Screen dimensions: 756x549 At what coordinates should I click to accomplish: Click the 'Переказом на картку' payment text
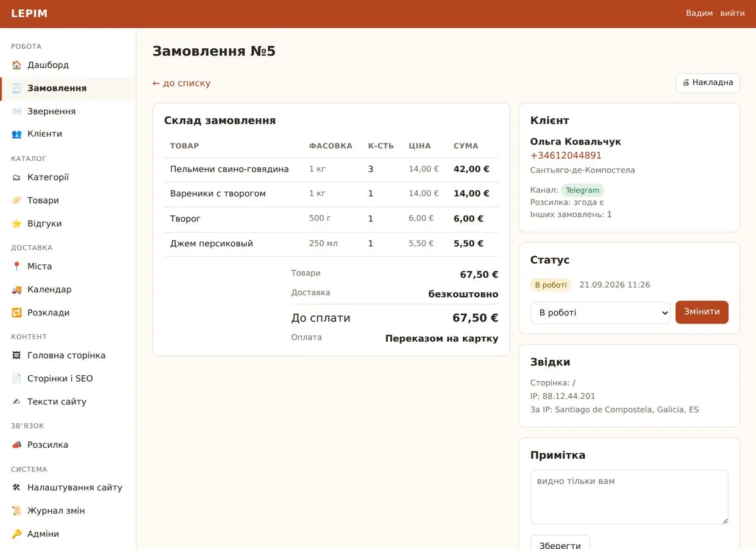(x=442, y=339)
